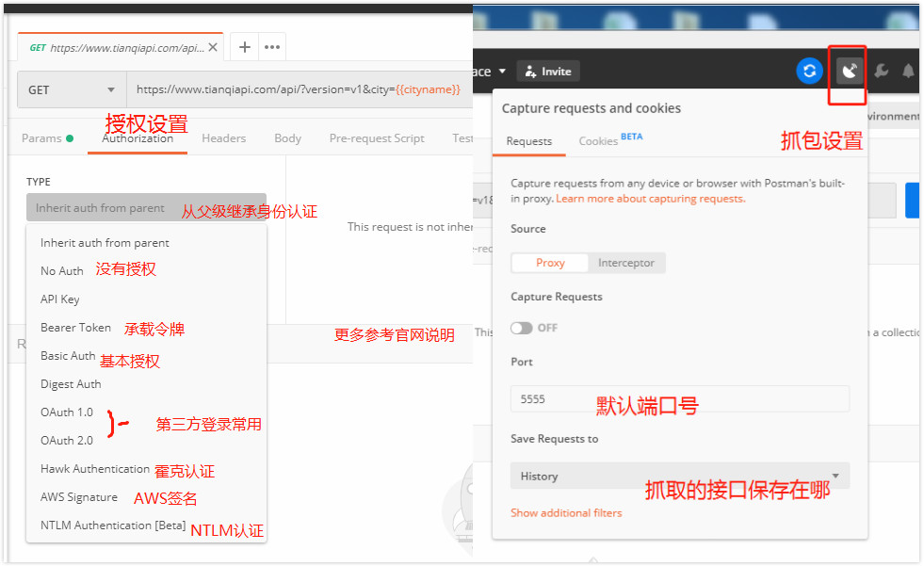Screen dimensions: 924x566
Task: Choose Interceptor as capture source
Action: [x=625, y=263]
